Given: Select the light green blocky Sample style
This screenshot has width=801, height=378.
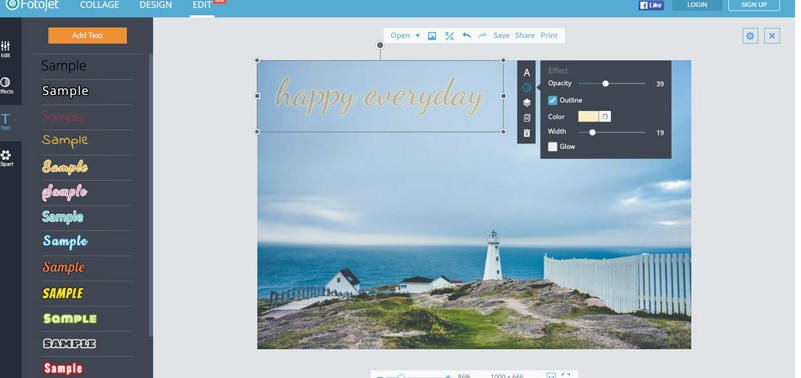Looking at the screenshot, I should coord(69,318).
